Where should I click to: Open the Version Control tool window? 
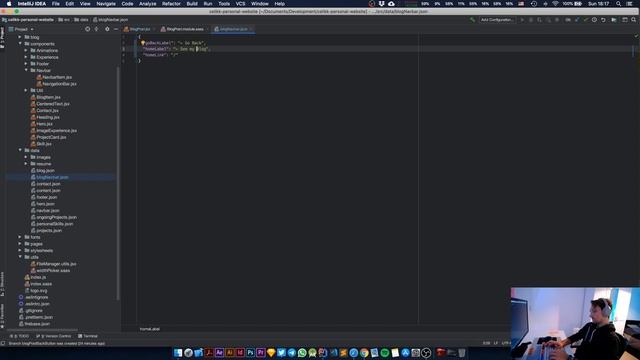(54, 336)
